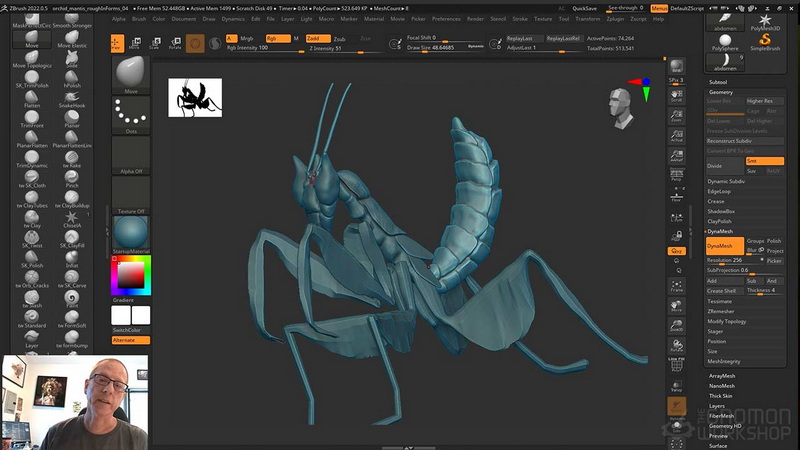Click the Scroll canvas icon
800x450 pixels.
(677, 96)
